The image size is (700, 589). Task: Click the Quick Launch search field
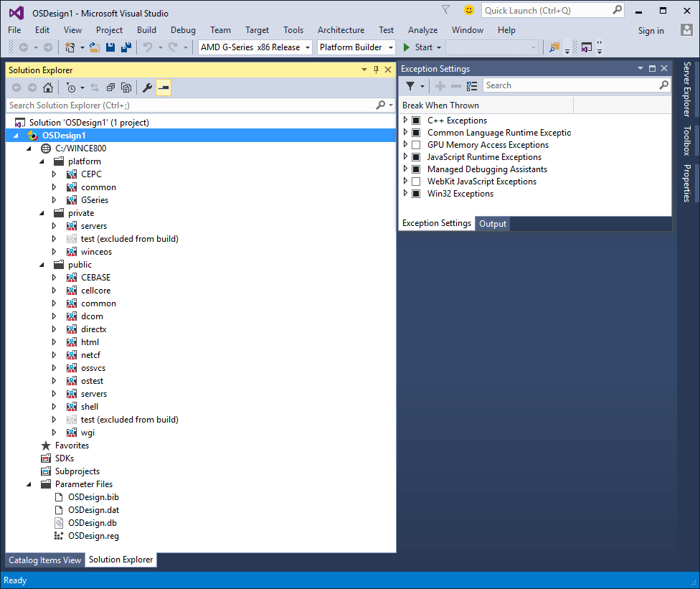click(x=553, y=10)
